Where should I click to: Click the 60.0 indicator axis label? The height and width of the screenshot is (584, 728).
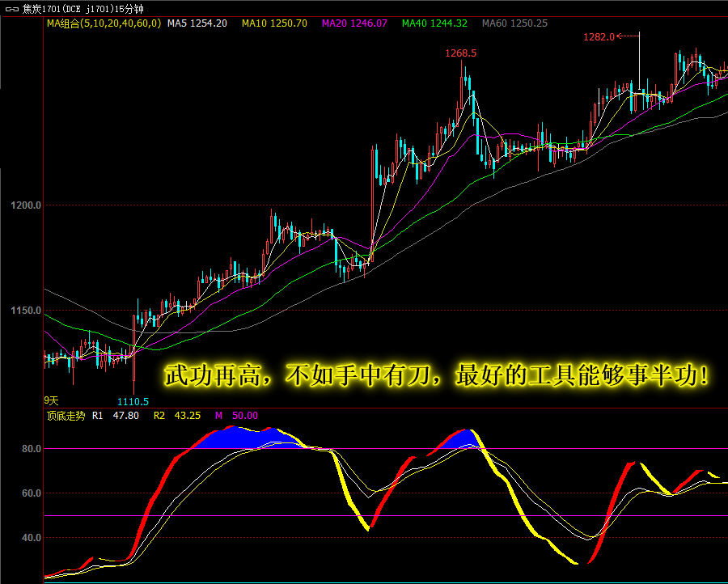32,493
